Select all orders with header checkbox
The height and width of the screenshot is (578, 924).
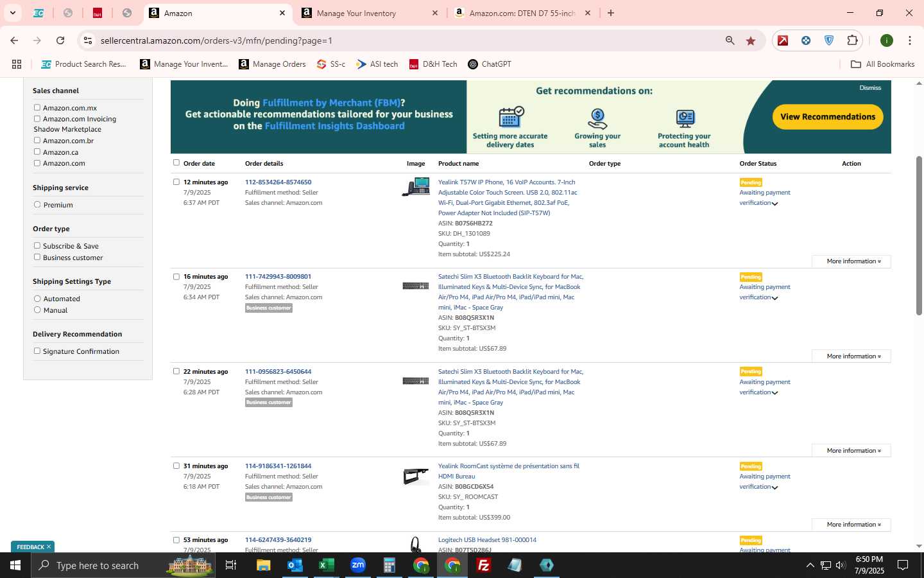pyautogui.click(x=176, y=163)
